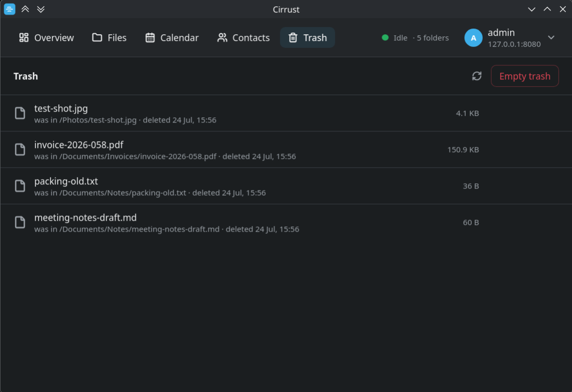Minimize the Cirrust window

[532, 9]
